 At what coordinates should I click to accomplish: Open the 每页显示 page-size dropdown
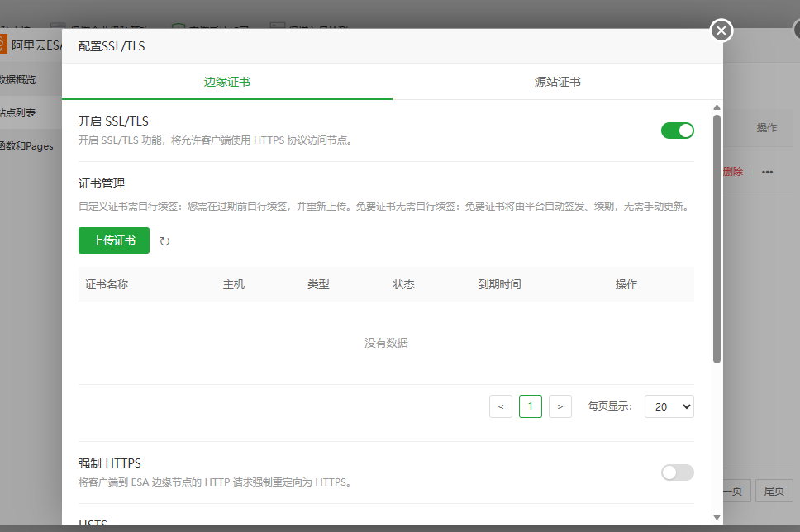point(669,406)
